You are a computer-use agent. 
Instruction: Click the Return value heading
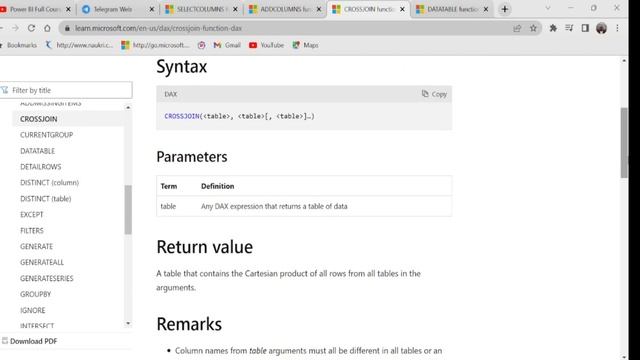tap(204, 247)
